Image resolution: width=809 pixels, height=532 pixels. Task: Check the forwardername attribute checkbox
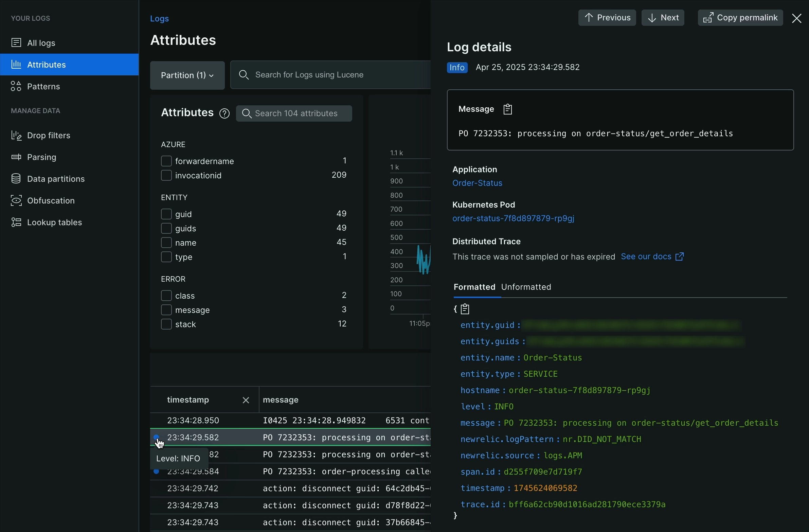(x=166, y=161)
